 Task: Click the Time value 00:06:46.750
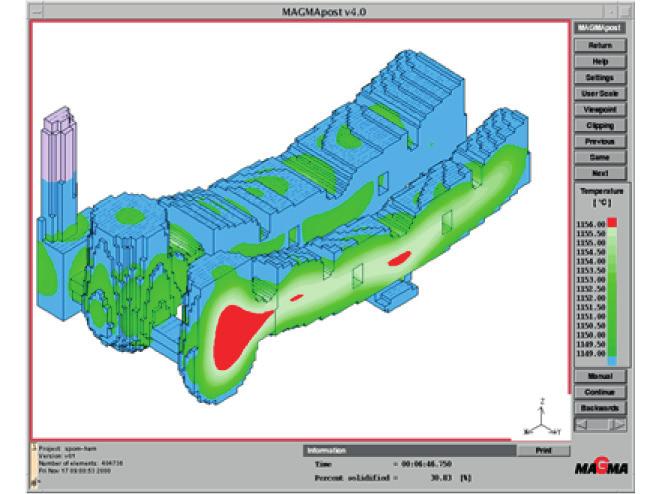pos(426,464)
